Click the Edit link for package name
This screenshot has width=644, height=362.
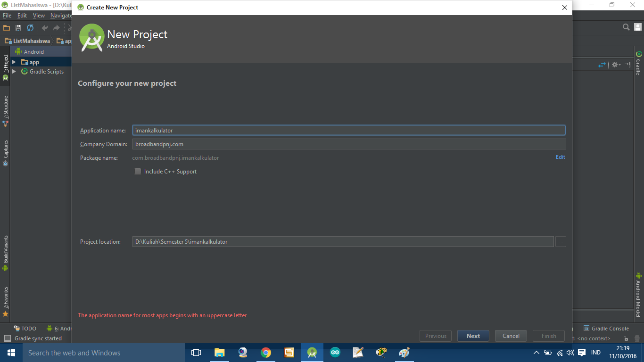[x=560, y=157]
